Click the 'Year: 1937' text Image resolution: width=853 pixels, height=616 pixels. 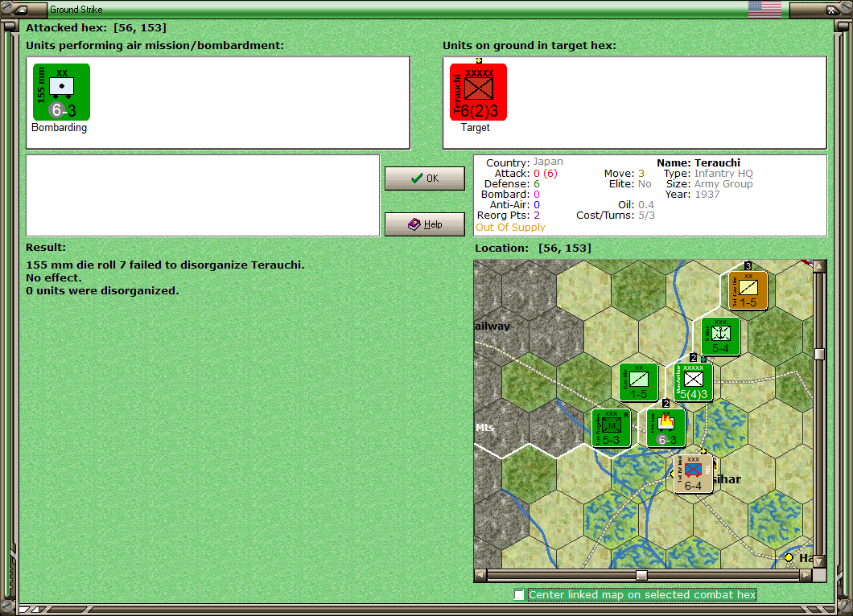click(x=692, y=194)
